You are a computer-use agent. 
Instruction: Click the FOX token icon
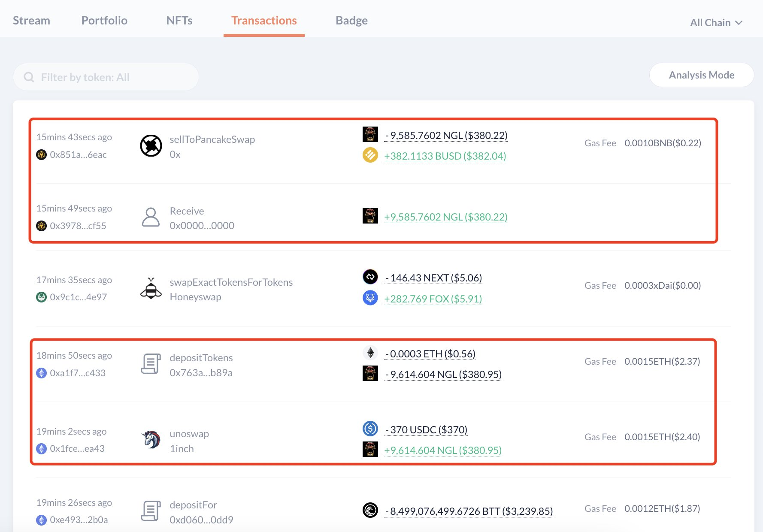click(370, 298)
